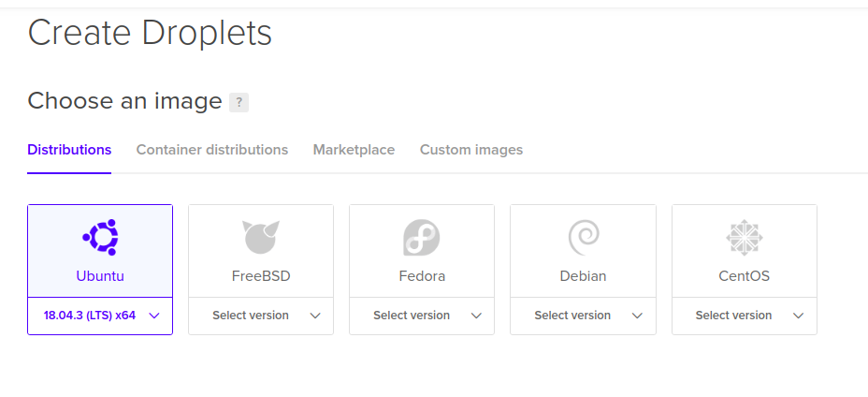Click the Debian swirl logo icon
This screenshot has height=397, width=868.
pos(583,238)
